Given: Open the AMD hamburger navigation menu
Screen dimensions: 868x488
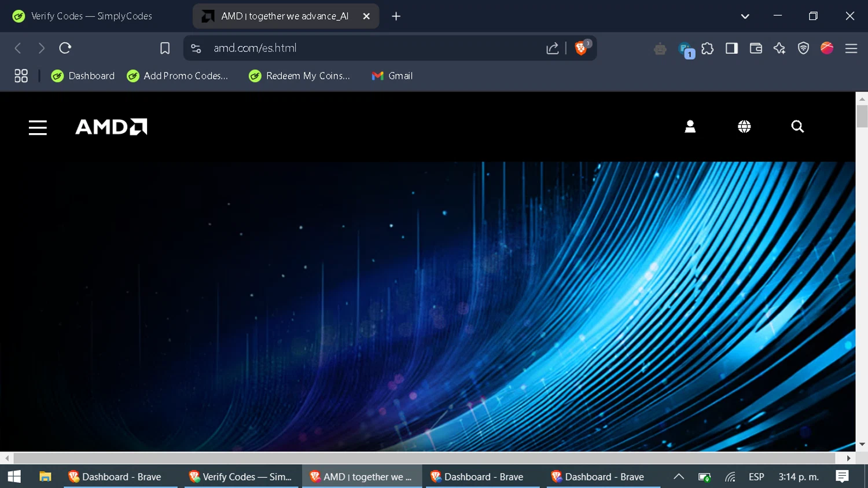Looking at the screenshot, I should click(38, 127).
